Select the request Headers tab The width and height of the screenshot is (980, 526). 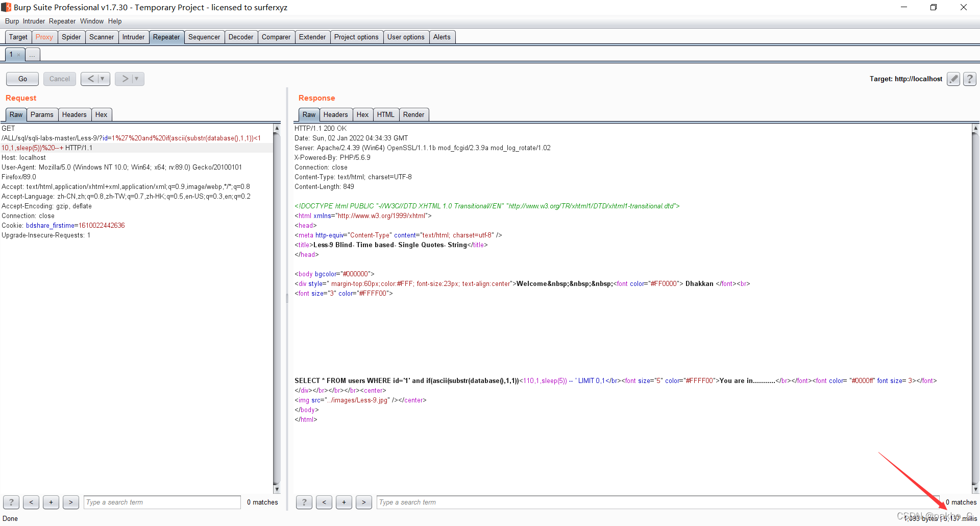click(75, 114)
